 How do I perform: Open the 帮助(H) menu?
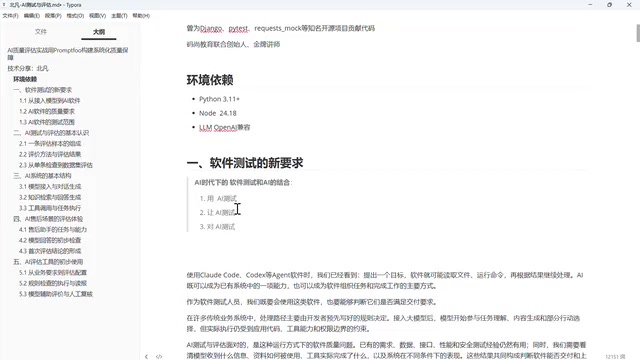141,16
